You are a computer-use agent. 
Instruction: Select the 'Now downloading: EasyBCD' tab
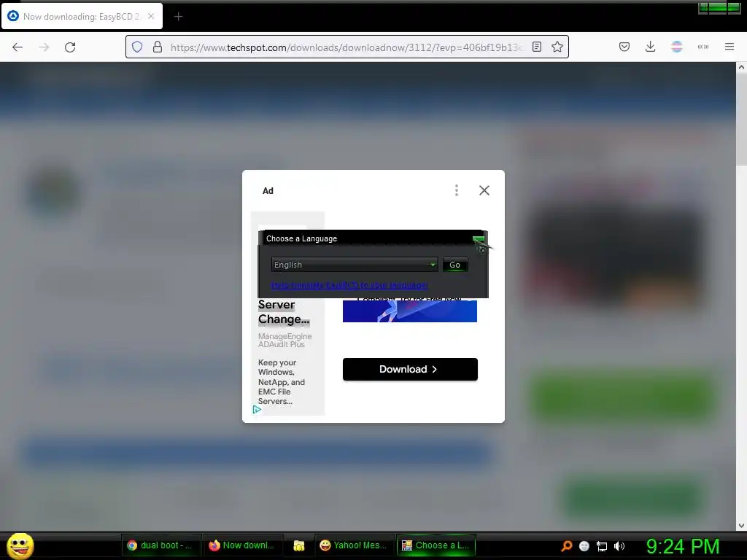(x=82, y=16)
